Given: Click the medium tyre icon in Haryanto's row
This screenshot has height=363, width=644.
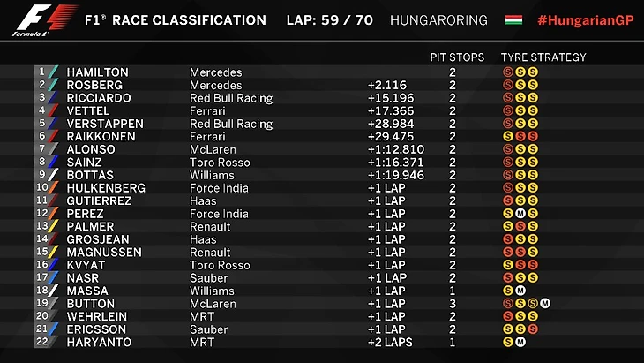Looking at the screenshot, I should 520,342.
